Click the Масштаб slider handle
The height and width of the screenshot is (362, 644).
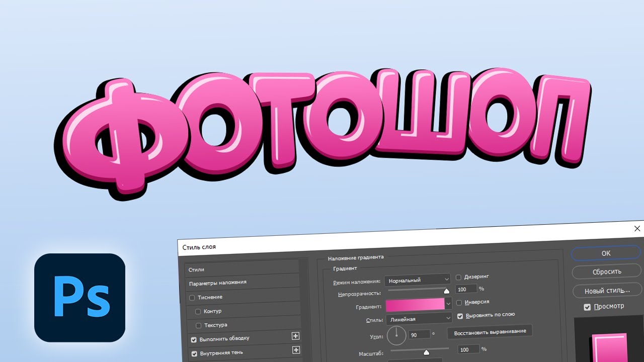coord(426,352)
